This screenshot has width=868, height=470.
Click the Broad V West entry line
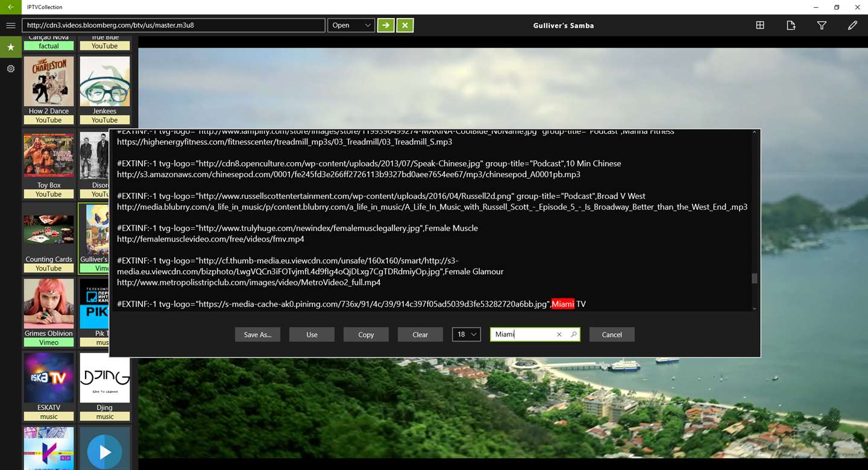point(381,196)
